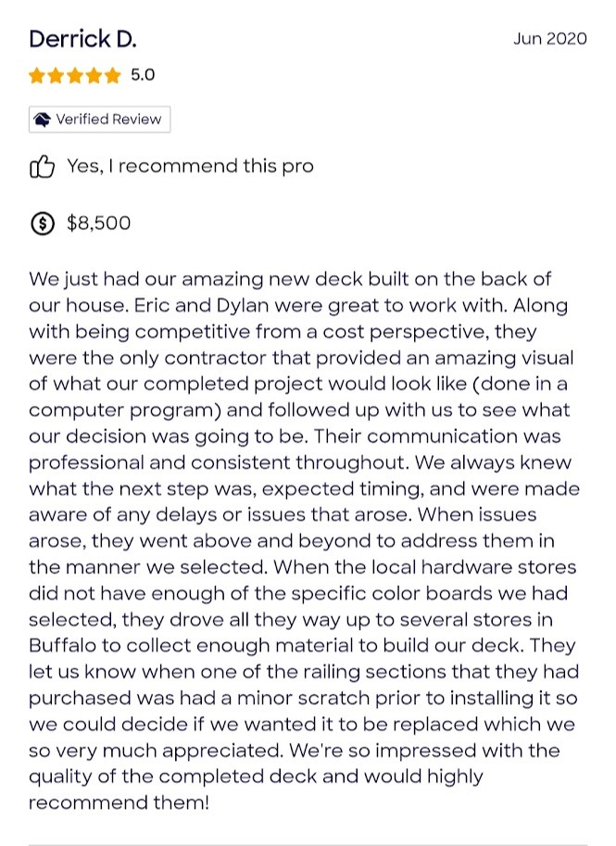Viewport: 616px width, 846px height.
Task: Click the 5.0 rating score
Action: coord(143,75)
